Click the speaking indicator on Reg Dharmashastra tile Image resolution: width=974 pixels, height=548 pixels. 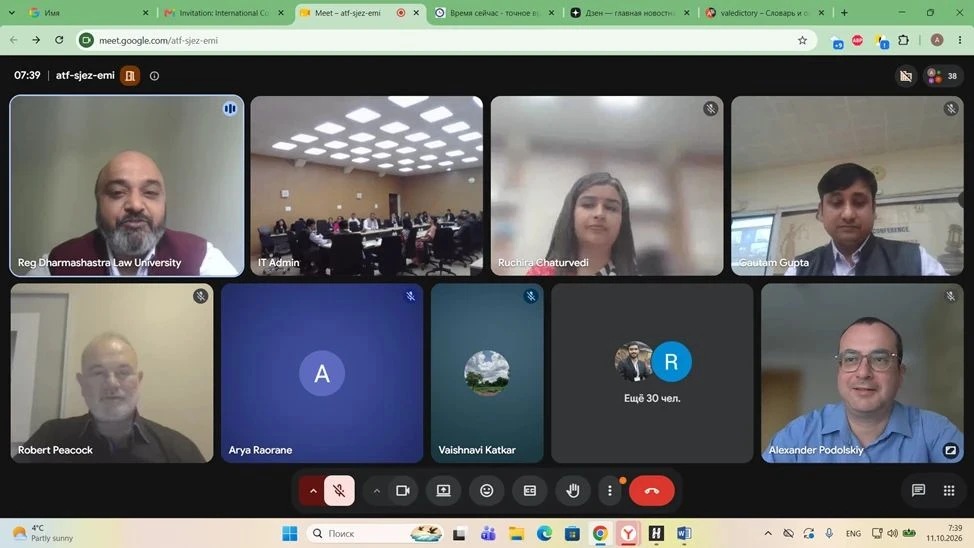click(230, 109)
